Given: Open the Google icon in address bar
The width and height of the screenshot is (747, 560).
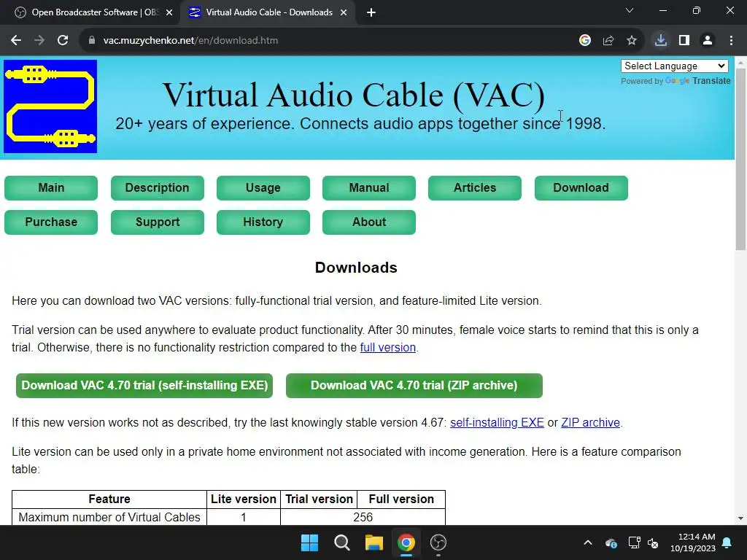Looking at the screenshot, I should [x=585, y=41].
